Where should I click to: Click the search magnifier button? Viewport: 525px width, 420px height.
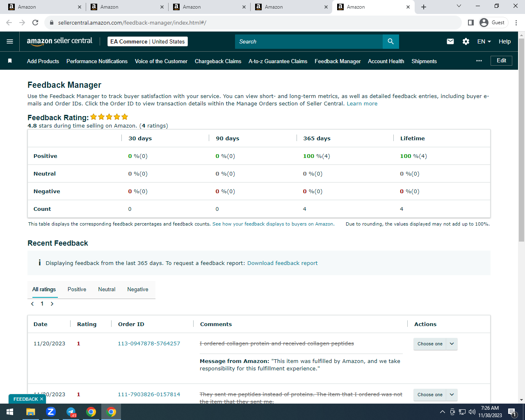[390, 41]
